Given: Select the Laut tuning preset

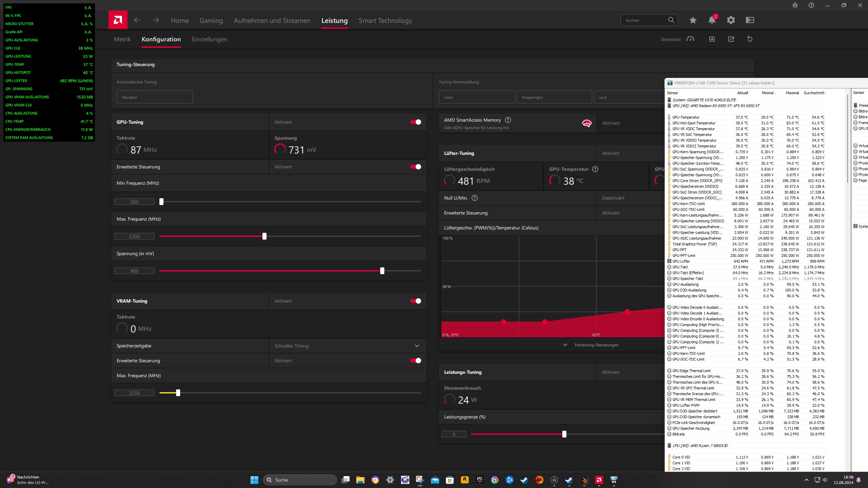Looking at the screenshot, I should coord(629,97).
